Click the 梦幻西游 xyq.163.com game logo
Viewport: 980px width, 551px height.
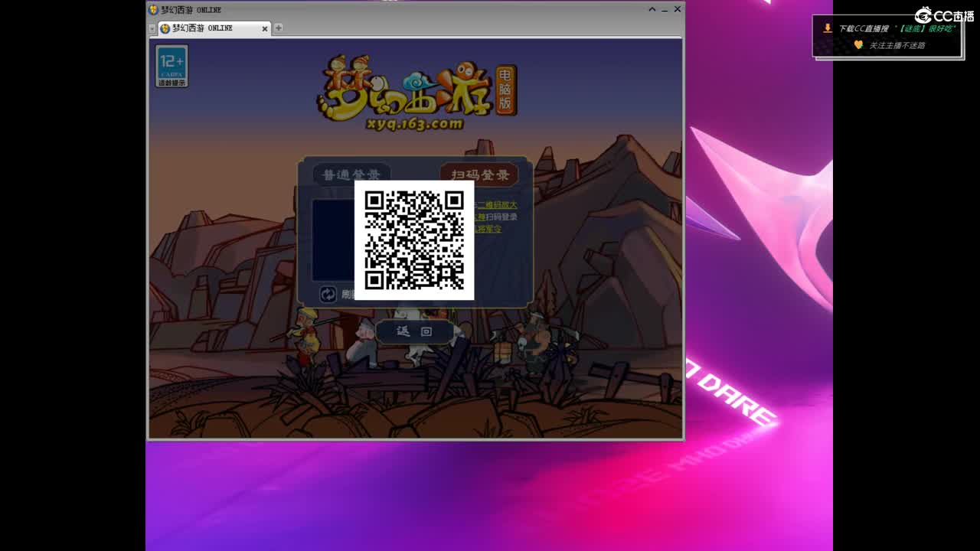tap(417, 92)
